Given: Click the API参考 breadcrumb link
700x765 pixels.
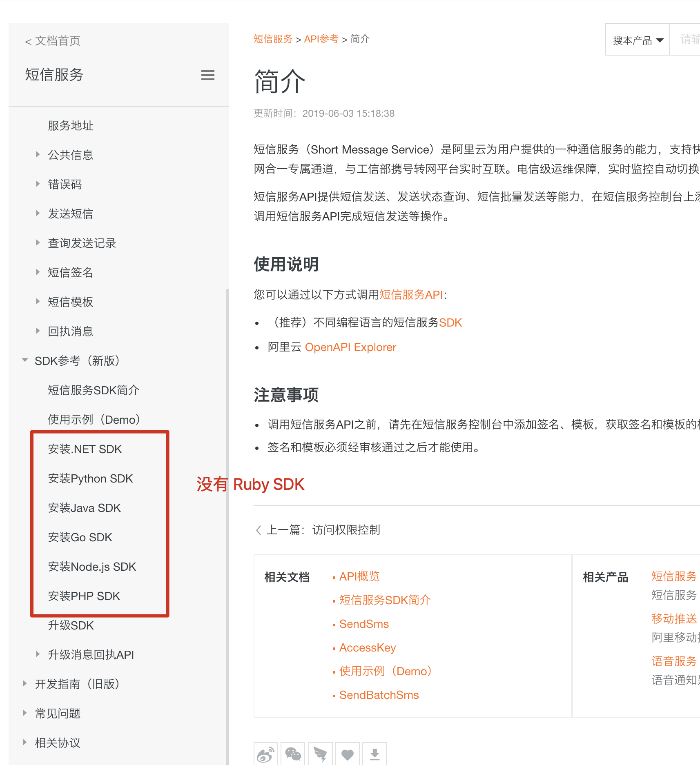Looking at the screenshot, I should (321, 39).
